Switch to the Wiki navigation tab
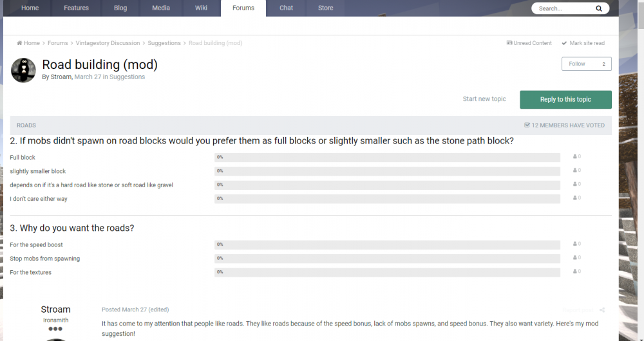 point(201,8)
